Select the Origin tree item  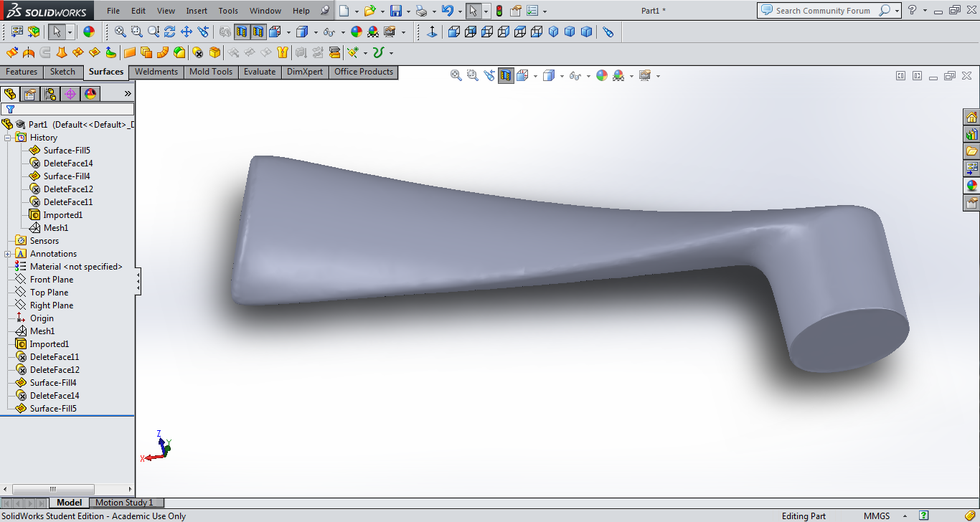tap(42, 318)
